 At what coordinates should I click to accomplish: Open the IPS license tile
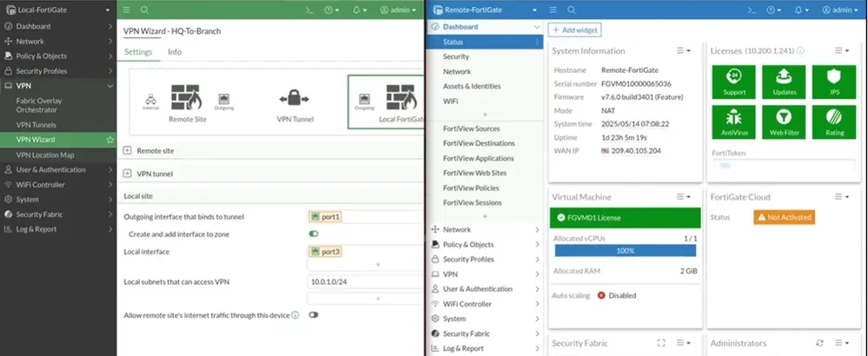click(834, 82)
